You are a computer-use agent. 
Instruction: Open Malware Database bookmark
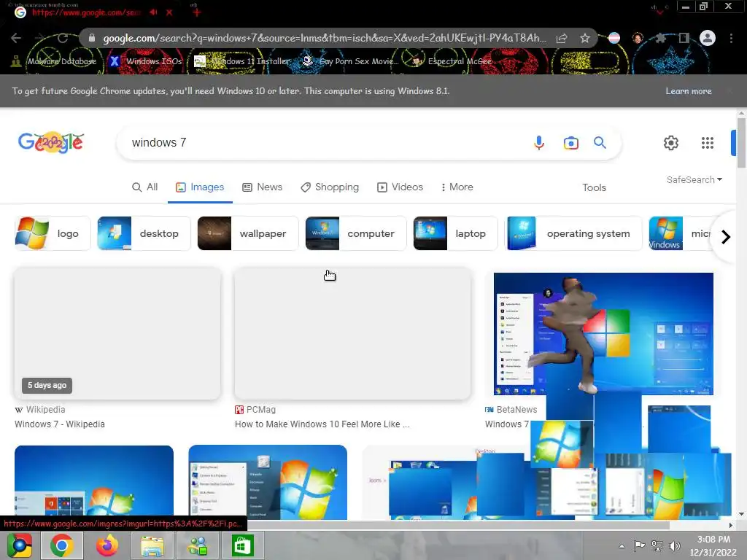click(x=54, y=61)
